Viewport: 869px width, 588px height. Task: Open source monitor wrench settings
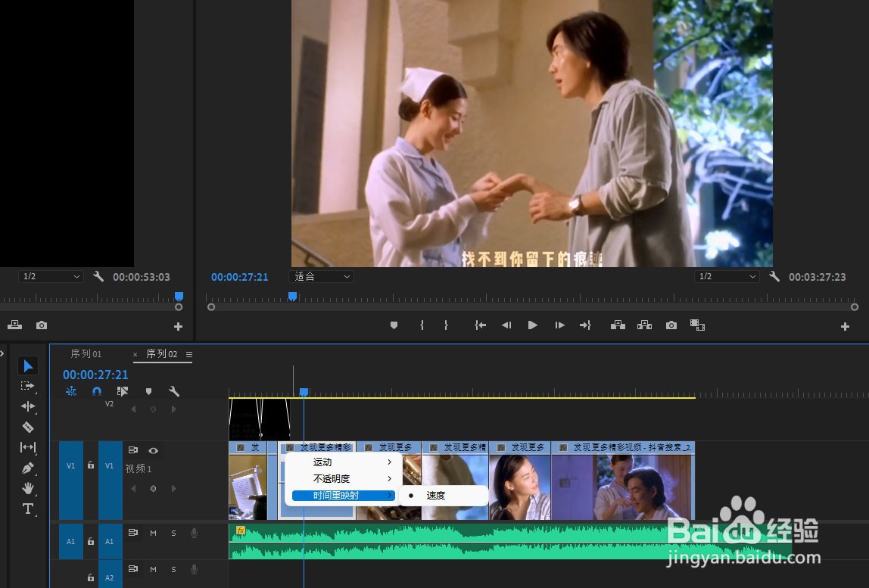point(98,276)
